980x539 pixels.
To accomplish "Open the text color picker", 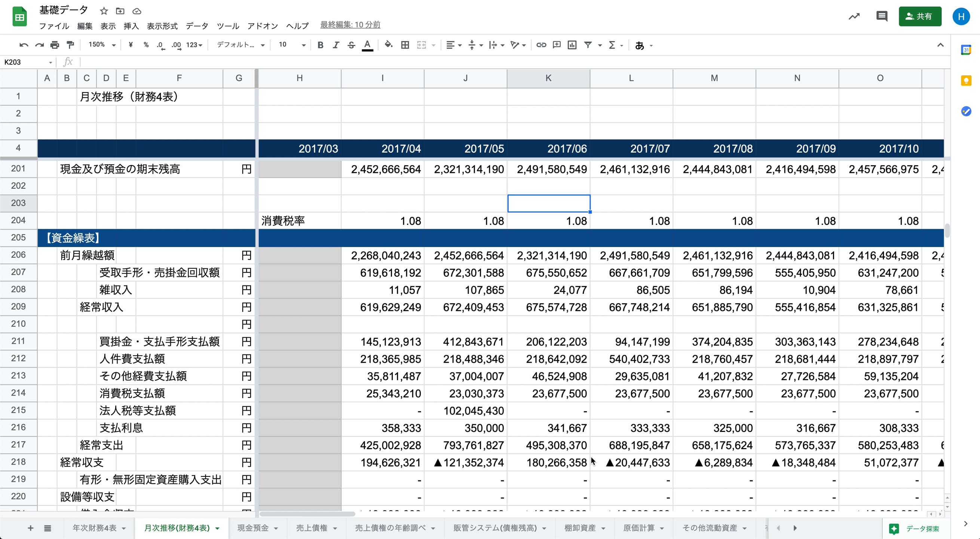I will tap(367, 45).
